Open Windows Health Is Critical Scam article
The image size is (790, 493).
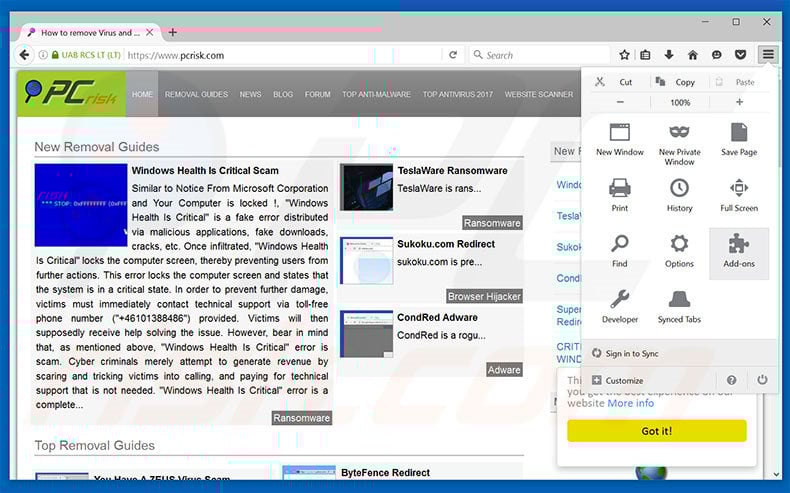coord(205,170)
